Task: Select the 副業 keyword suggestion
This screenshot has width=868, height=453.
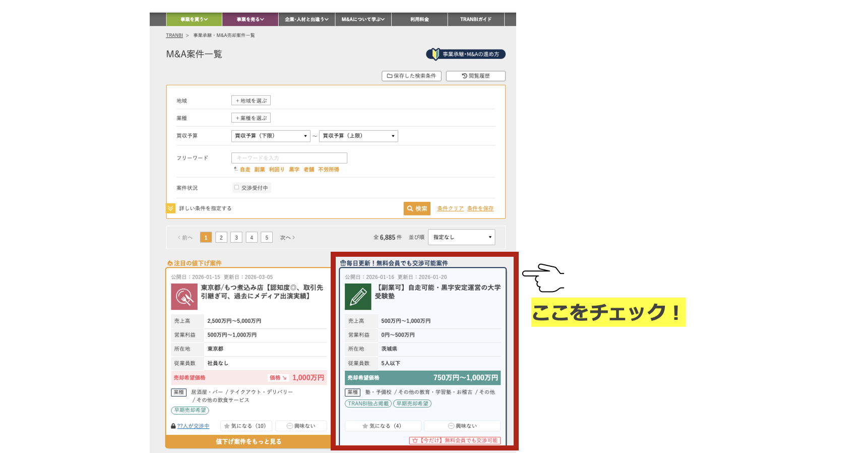Action: point(260,169)
